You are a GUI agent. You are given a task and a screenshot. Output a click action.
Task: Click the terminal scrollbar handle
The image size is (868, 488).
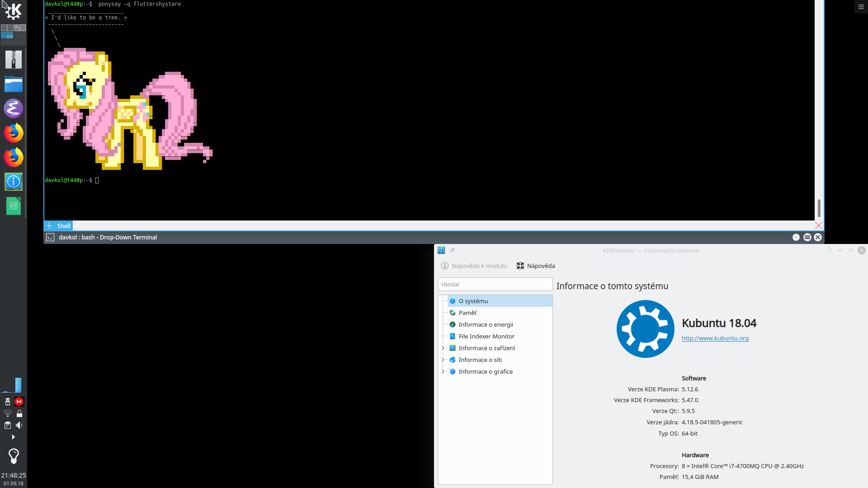click(819, 208)
